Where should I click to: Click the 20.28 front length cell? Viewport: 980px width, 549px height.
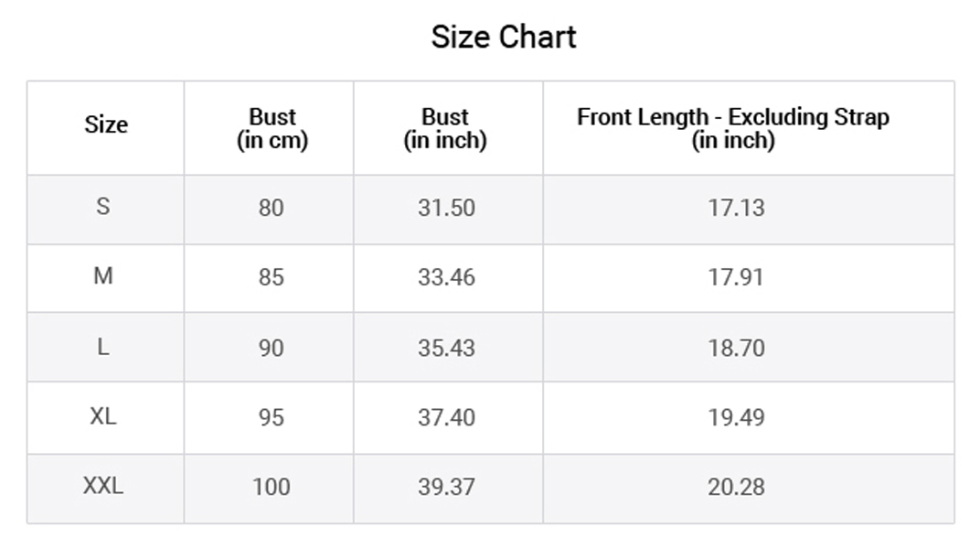pos(736,487)
